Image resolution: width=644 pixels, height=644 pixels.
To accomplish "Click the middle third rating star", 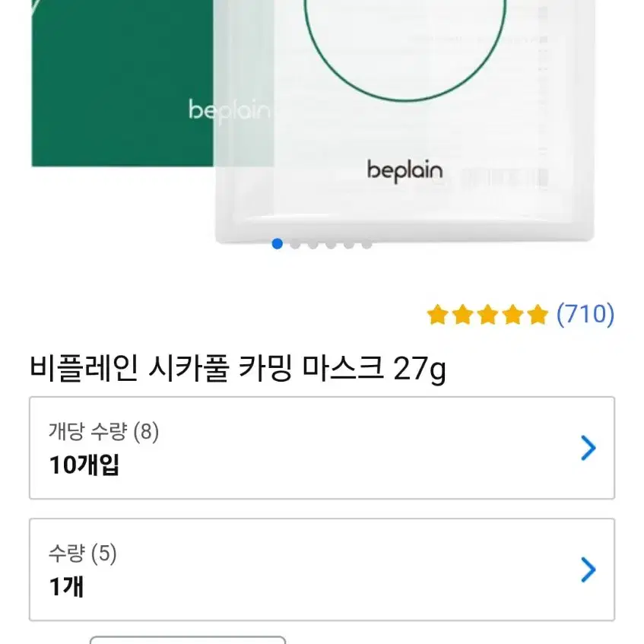I will [487, 315].
